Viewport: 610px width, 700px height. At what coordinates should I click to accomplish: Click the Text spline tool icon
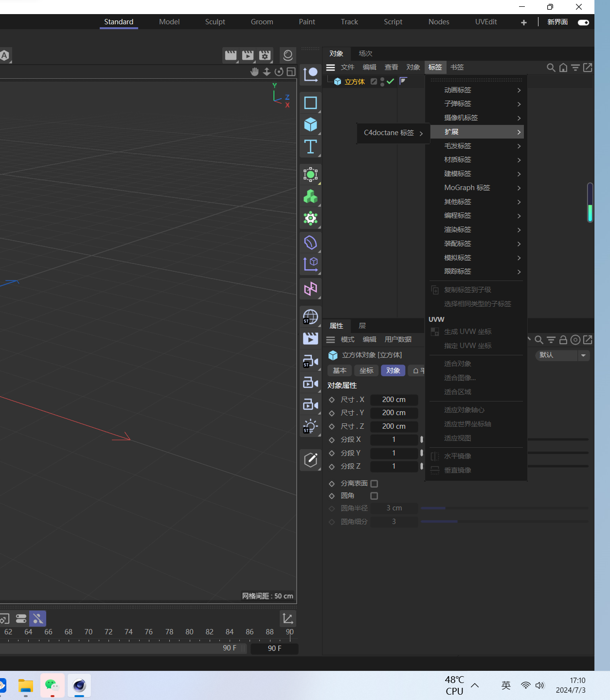coord(310,146)
